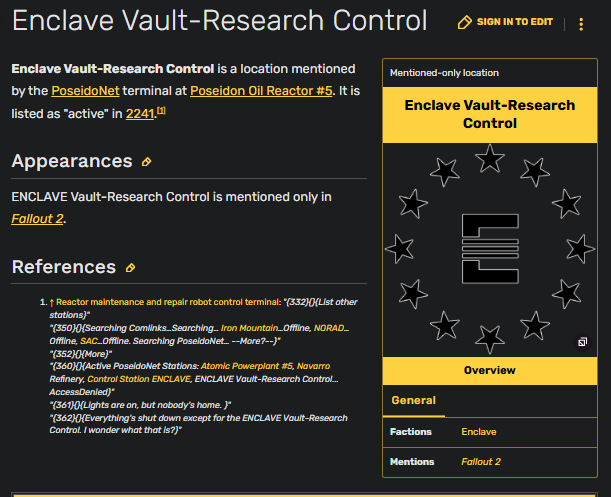Open the Control Station ENCLAVE link
This screenshot has width=611, height=497.
coord(139,379)
